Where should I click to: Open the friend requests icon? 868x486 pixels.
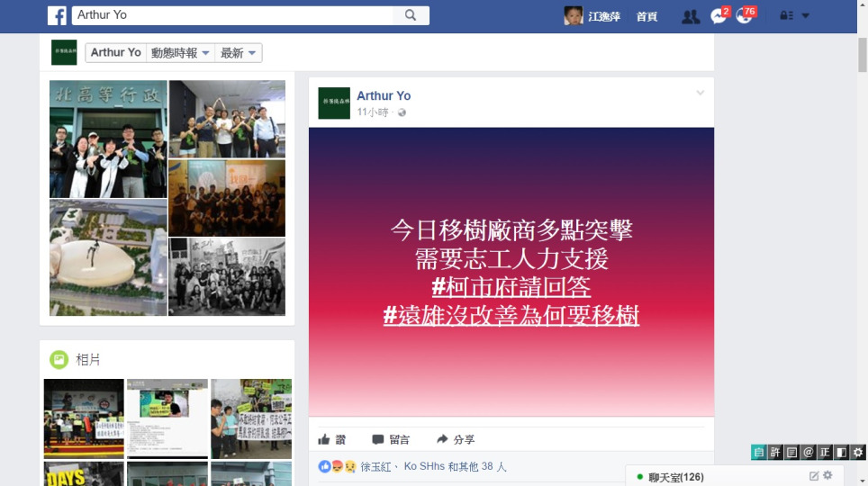[691, 16]
